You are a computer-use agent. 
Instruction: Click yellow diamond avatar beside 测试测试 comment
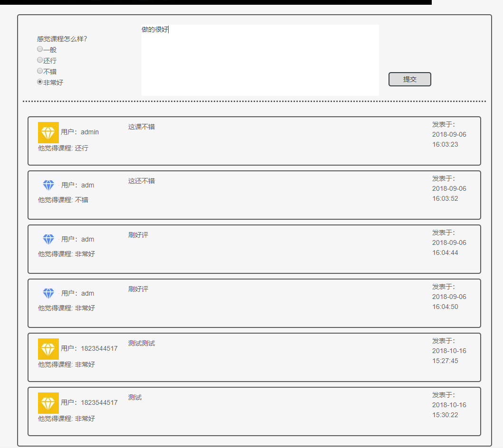click(x=48, y=349)
